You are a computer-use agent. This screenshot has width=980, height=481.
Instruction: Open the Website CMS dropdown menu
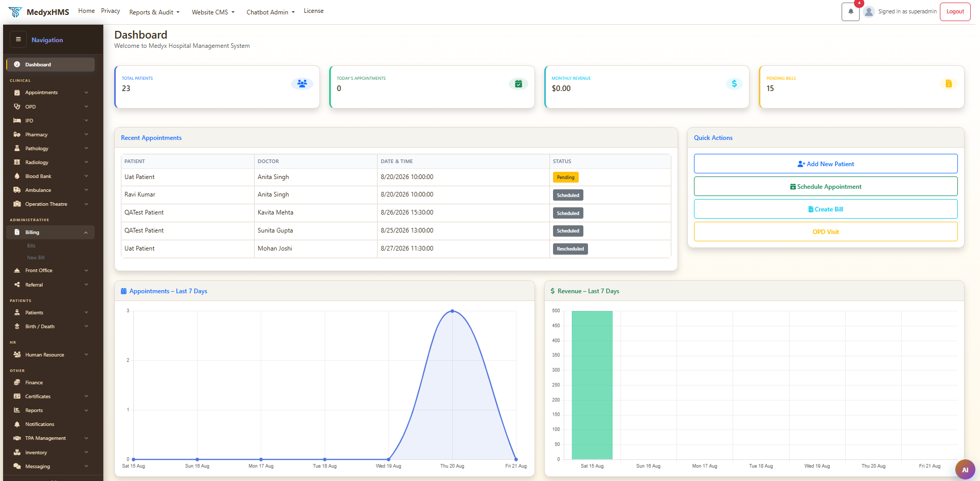(213, 12)
